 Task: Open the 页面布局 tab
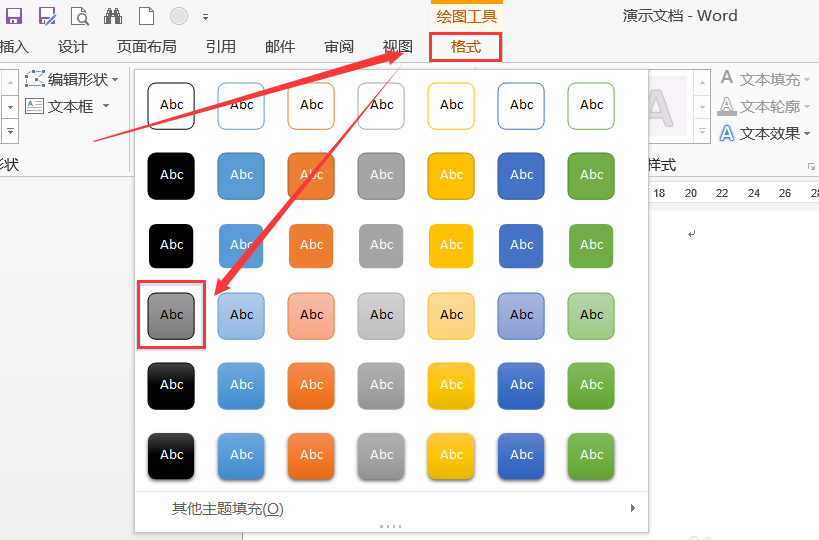coord(146,46)
